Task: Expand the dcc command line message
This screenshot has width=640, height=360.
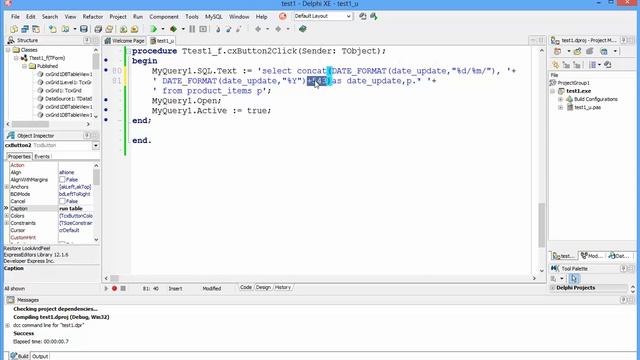Action: click(7, 325)
